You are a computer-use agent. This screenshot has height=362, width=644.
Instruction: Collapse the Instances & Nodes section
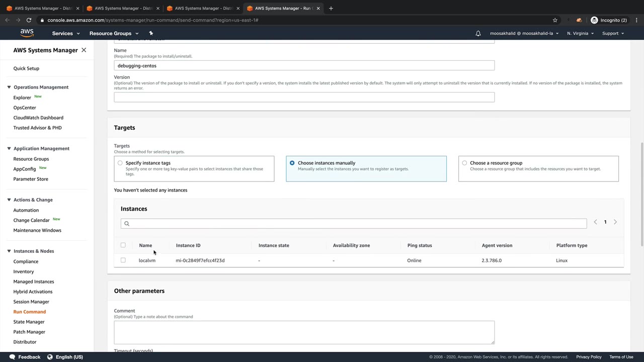pyautogui.click(x=9, y=251)
